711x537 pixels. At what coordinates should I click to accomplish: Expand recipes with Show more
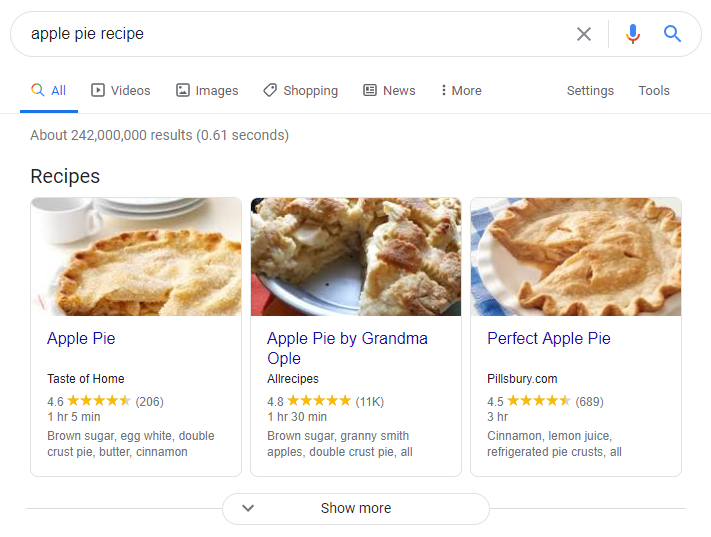[356, 508]
